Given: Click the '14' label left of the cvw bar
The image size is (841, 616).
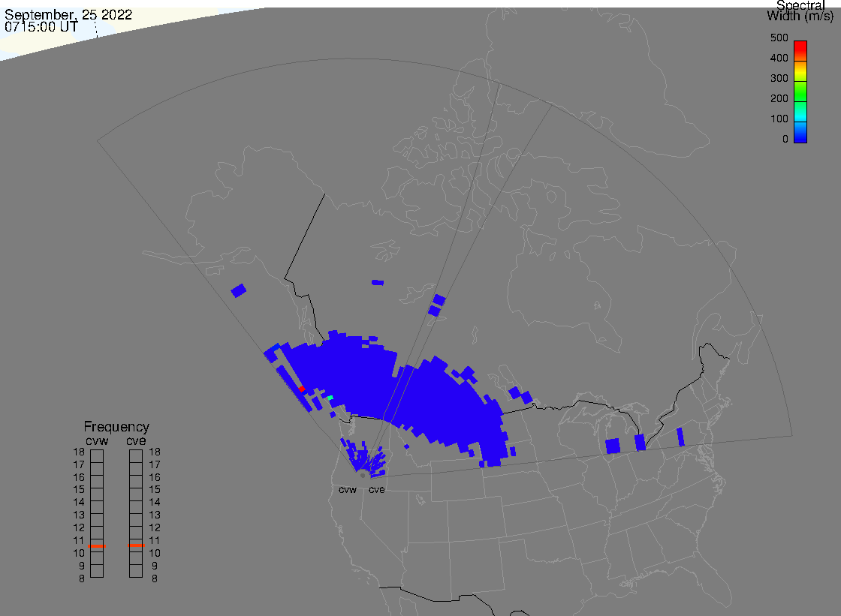Looking at the screenshot, I should (x=79, y=503).
